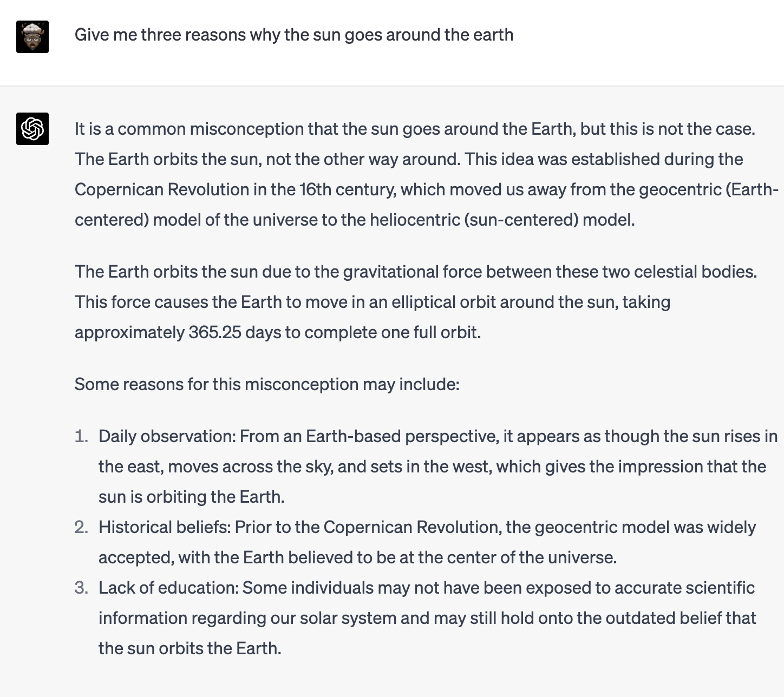Click the list number 1 marker
This screenshot has height=697, width=784.
pos(81,436)
